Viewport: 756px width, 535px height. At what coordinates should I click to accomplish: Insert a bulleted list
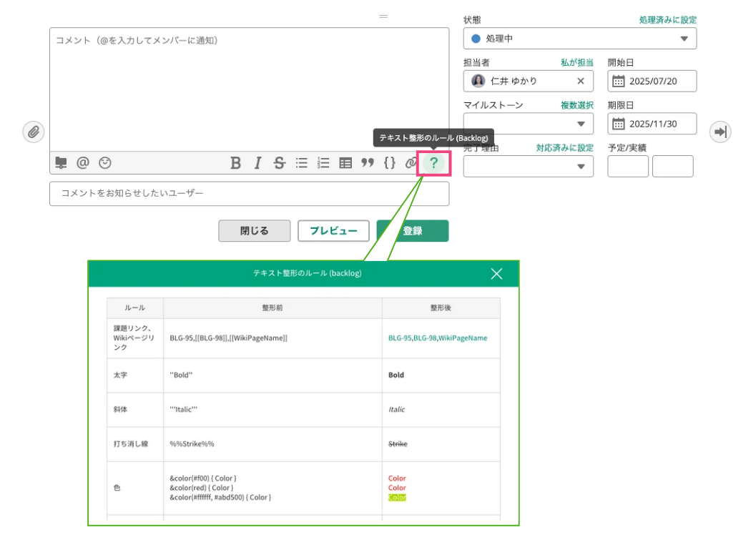coord(301,163)
